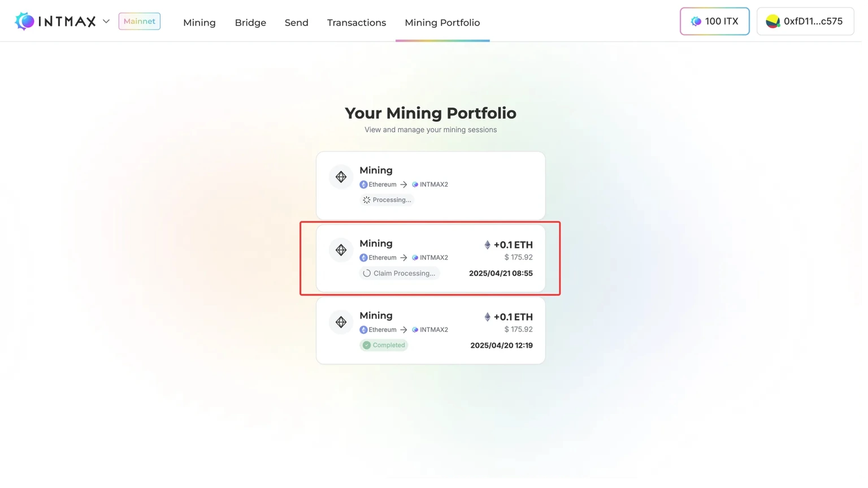Select the Mining Portfolio tab
868x488 pixels.
pos(442,23)
